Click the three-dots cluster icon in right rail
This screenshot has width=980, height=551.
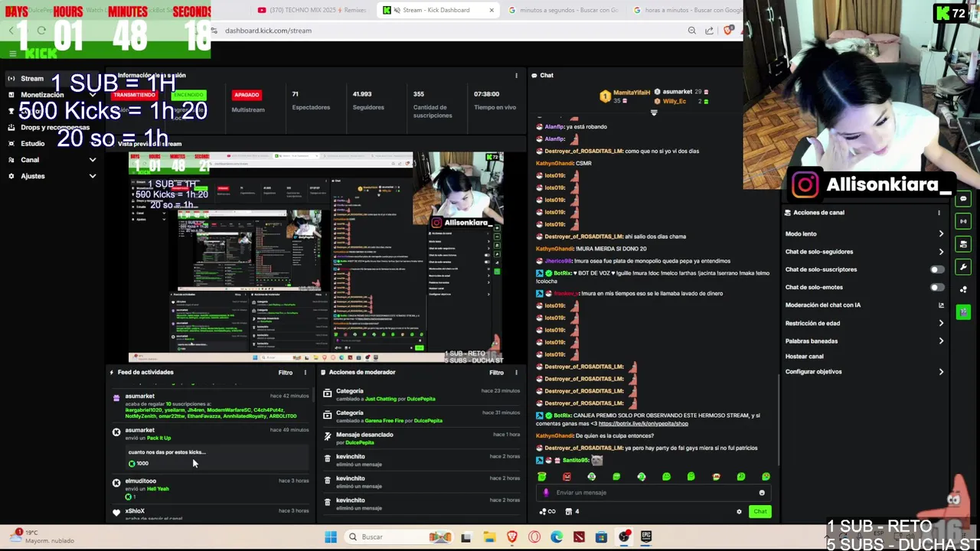click(x=963, y=289)
